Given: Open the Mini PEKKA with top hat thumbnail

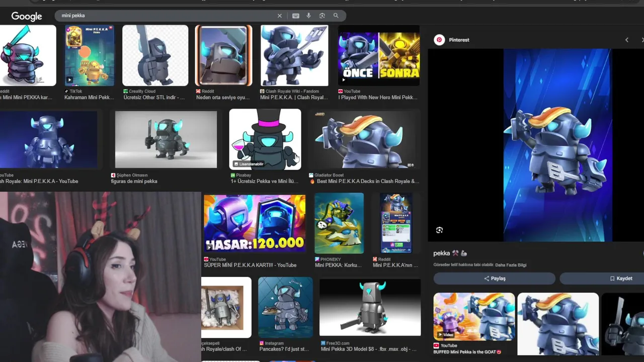Looking at the screenshot, I should (x=265, y=139).
